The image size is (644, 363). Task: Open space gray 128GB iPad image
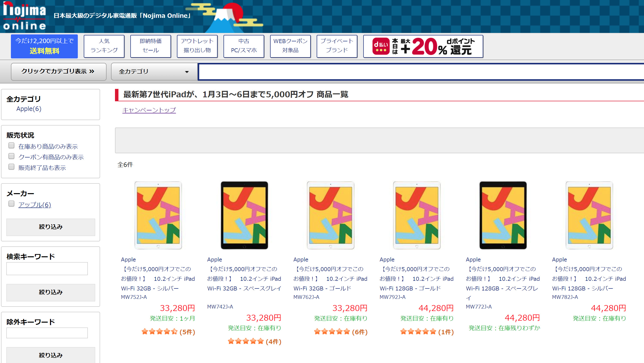point(503,215)
